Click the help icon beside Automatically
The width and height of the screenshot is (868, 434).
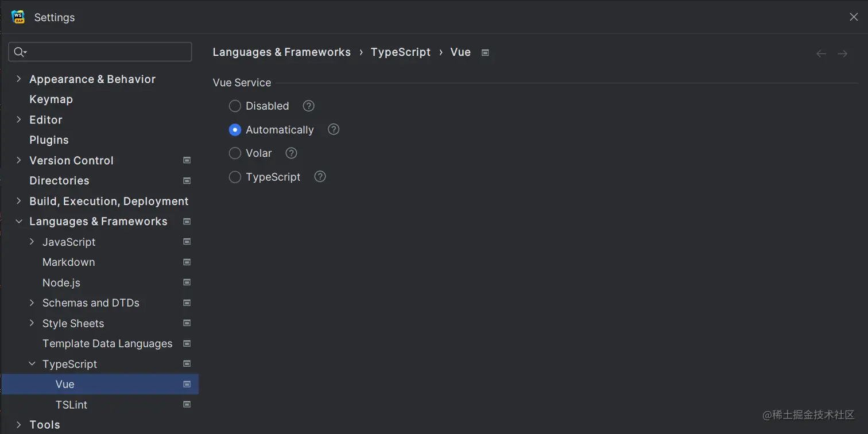[x=334, y=130]
